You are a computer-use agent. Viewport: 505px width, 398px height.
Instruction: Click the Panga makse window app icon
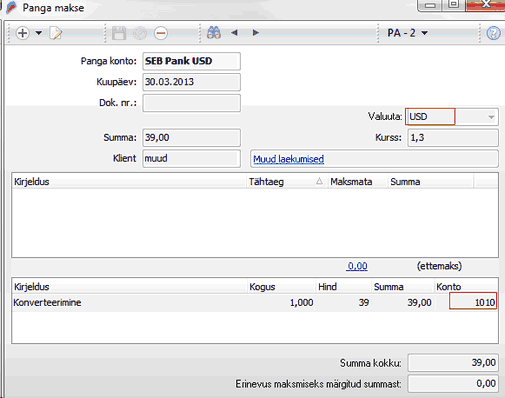pos(11,7)
